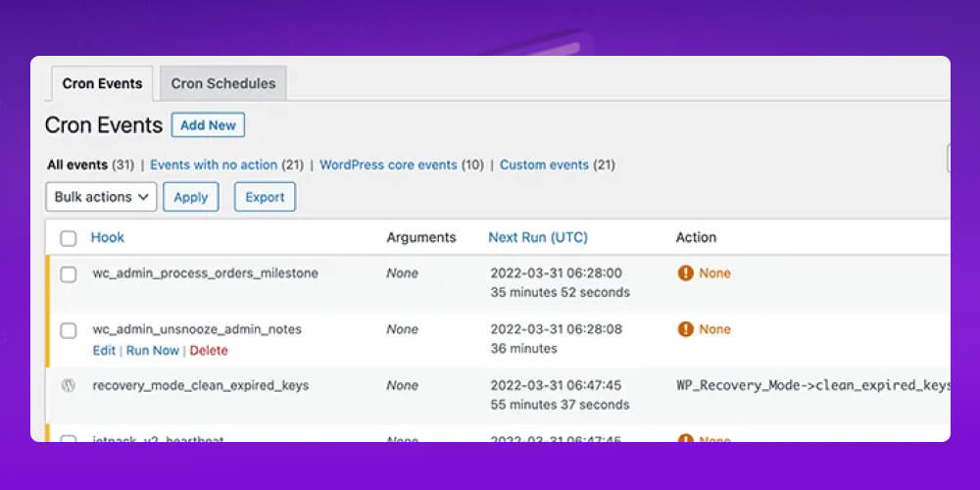Image resolution: width=980 pixels, height=490 pixels.
Task: Edit the wc_admin_unsnooze_admin_notes event
Action: 104,351
